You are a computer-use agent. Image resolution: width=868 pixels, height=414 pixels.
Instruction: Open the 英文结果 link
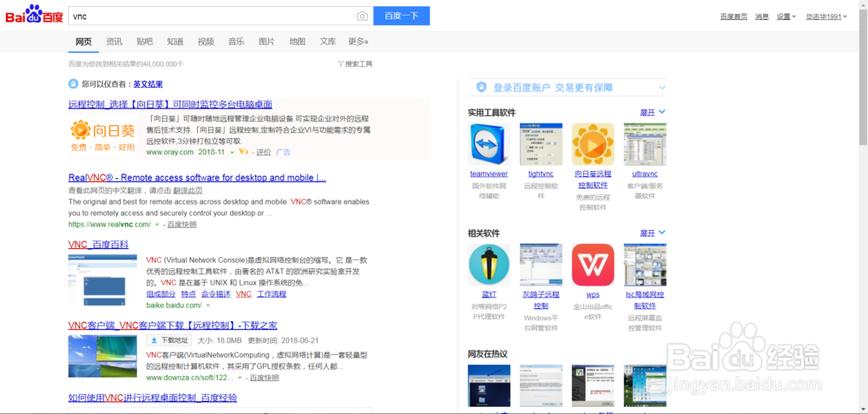tap(148, 84)
